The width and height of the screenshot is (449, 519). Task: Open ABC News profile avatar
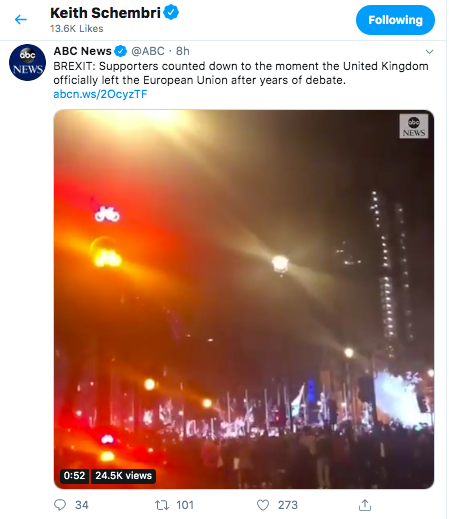click(x=27, y=62)
